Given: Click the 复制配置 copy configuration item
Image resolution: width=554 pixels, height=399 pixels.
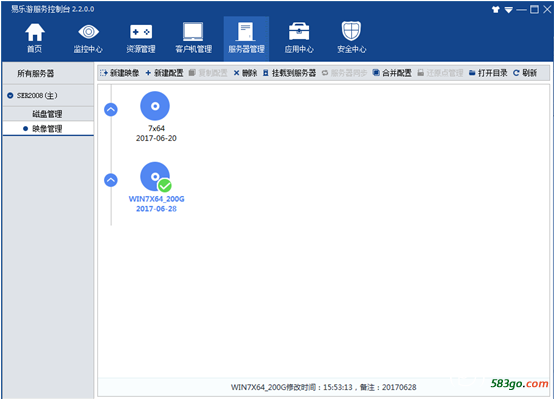Looking at the screenshot, I should pos(208,73).
